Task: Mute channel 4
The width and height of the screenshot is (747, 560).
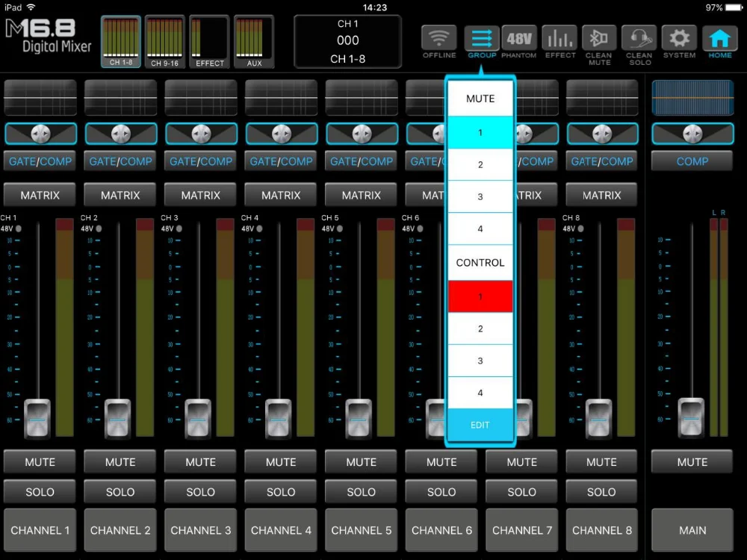Action: (281, 462)
